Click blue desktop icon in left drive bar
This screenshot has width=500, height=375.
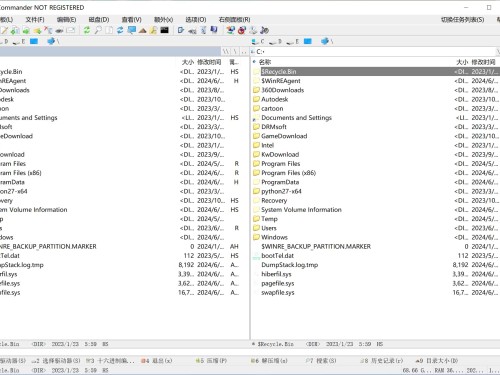[x=34, y=41]
